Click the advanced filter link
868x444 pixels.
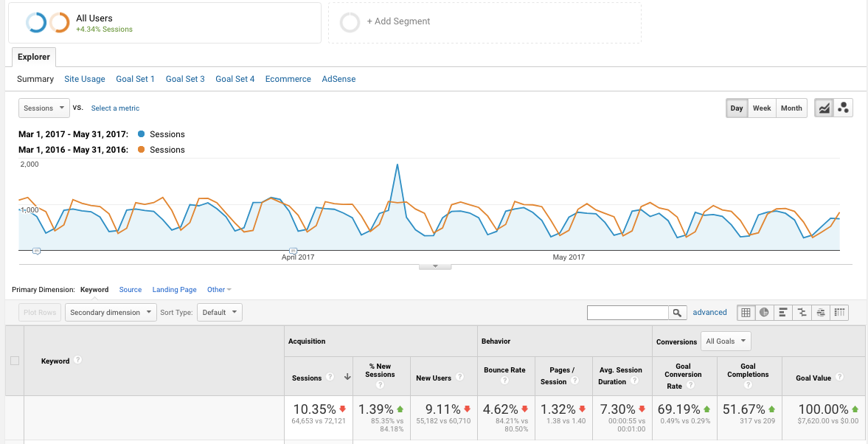[x=709, y=313]
